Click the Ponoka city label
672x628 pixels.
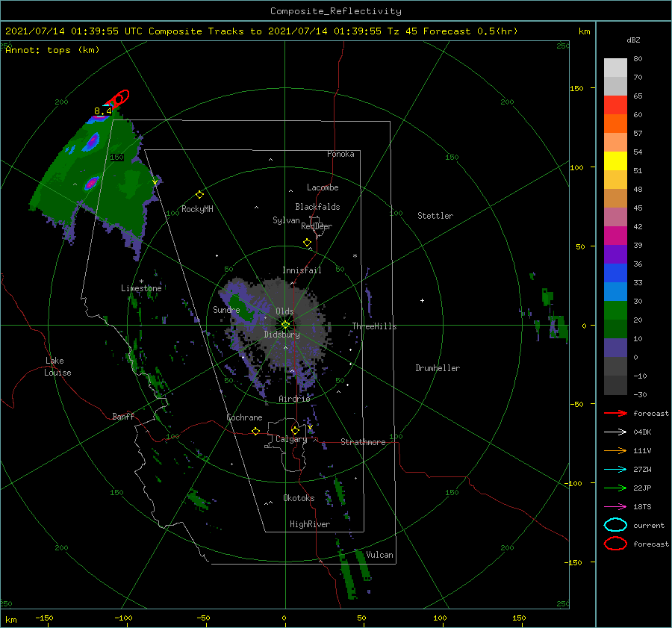pyautogui.click(x=340, y=154)
